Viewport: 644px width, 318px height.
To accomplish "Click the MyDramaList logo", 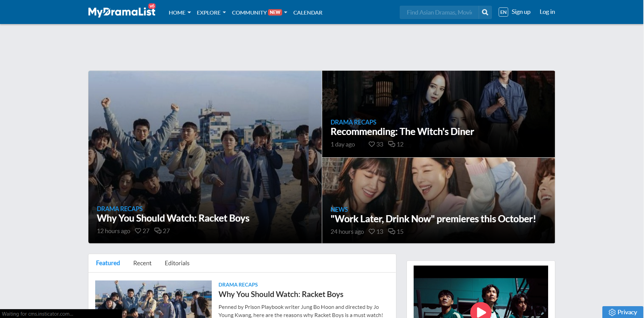I will point(121,10).
